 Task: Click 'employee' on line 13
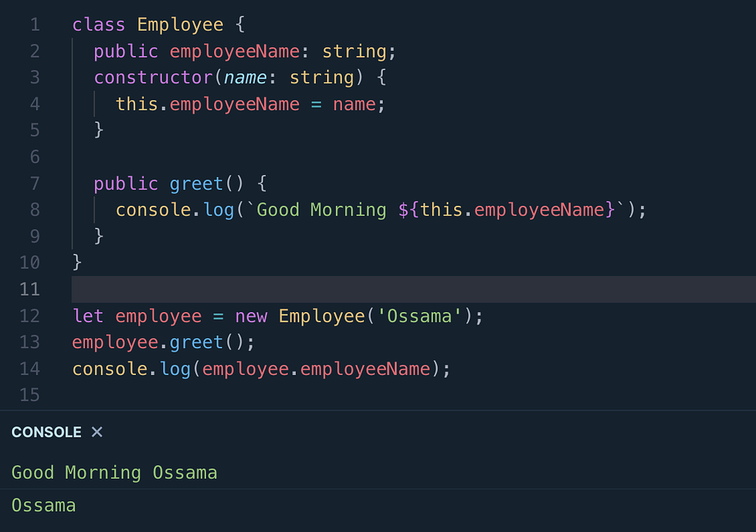pyautogui.click(x=115, y=342)
